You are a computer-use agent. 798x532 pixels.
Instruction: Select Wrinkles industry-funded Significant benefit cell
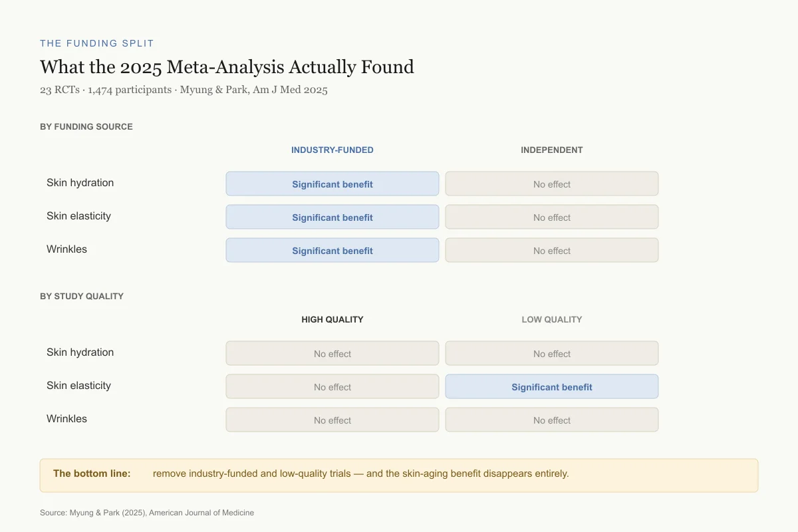(x=332, y=250)
